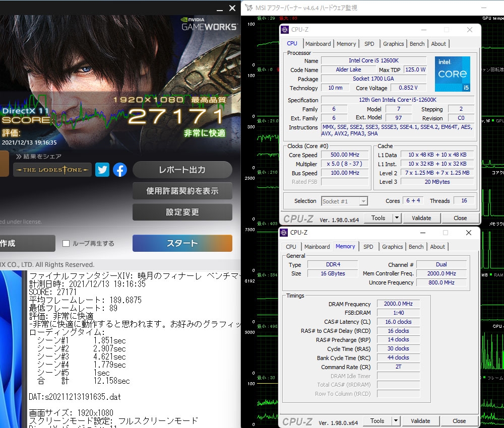Click Validate in lower CPU-Z window
This screenshot has height=428, width=504.
[x=420, y=420]
